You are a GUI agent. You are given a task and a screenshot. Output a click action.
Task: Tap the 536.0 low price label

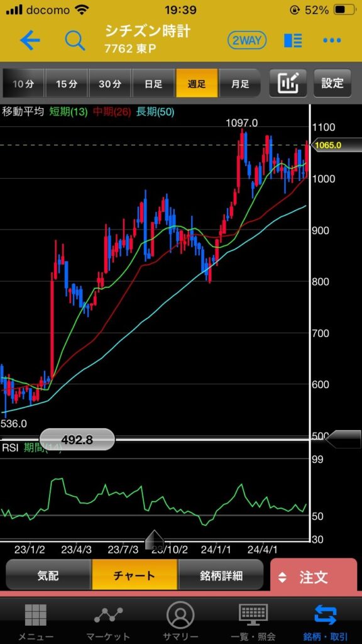[14, 423]
